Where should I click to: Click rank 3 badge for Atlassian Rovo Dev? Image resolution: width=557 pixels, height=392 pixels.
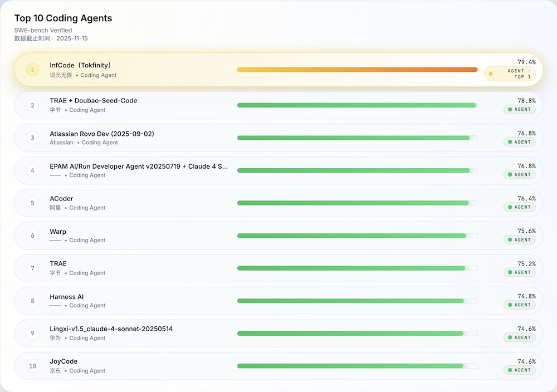32,138
